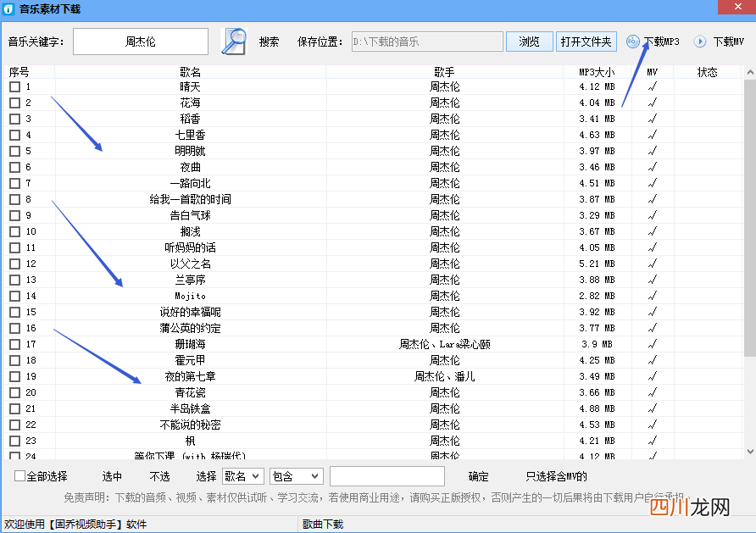Click the 确定 confirm button
Screen dimensions: 756x533
[478, 476]
